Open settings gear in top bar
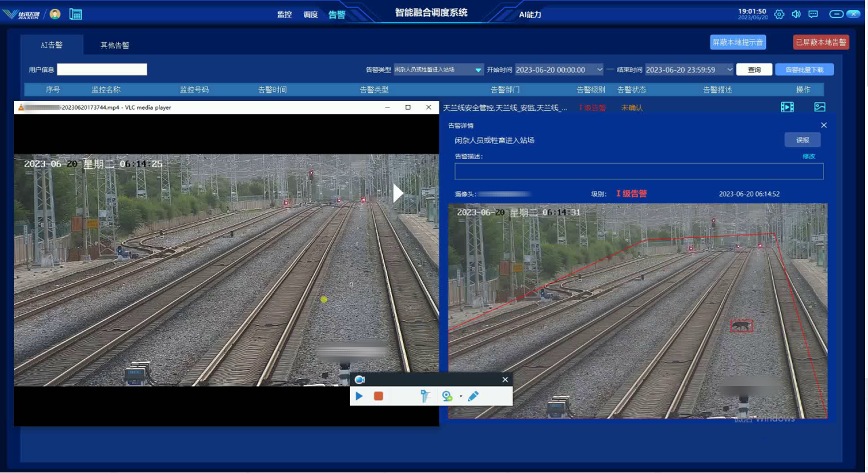Screen dimensions: 868x473 (x=779, y=15)
